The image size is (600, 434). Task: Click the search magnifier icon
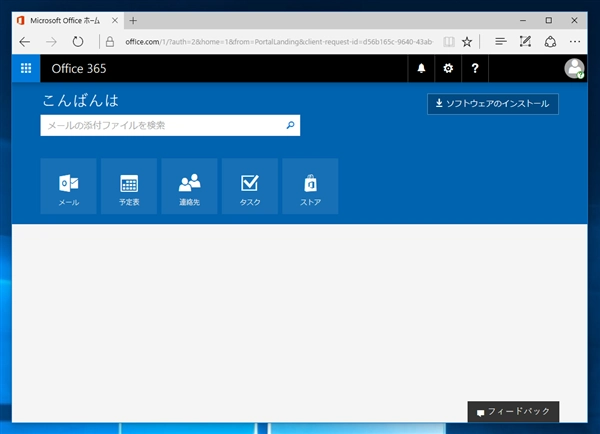[290, 125]
